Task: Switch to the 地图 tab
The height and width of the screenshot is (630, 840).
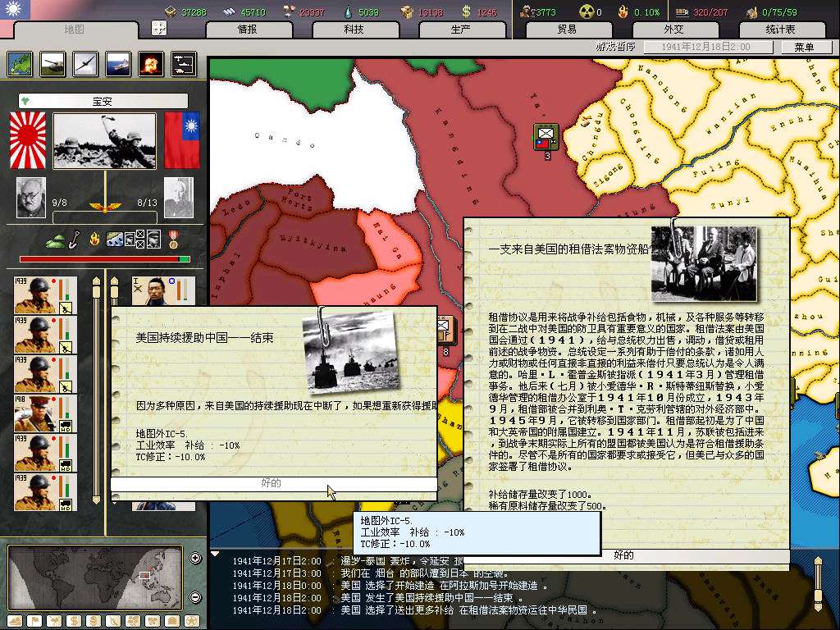Action: [x=75, y=30]
